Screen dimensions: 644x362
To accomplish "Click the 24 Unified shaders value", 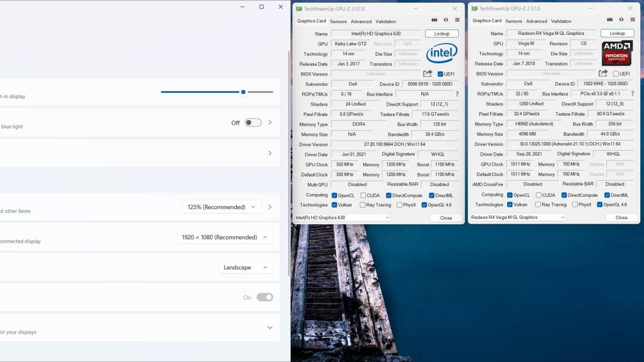I will [x=355, y=104].
